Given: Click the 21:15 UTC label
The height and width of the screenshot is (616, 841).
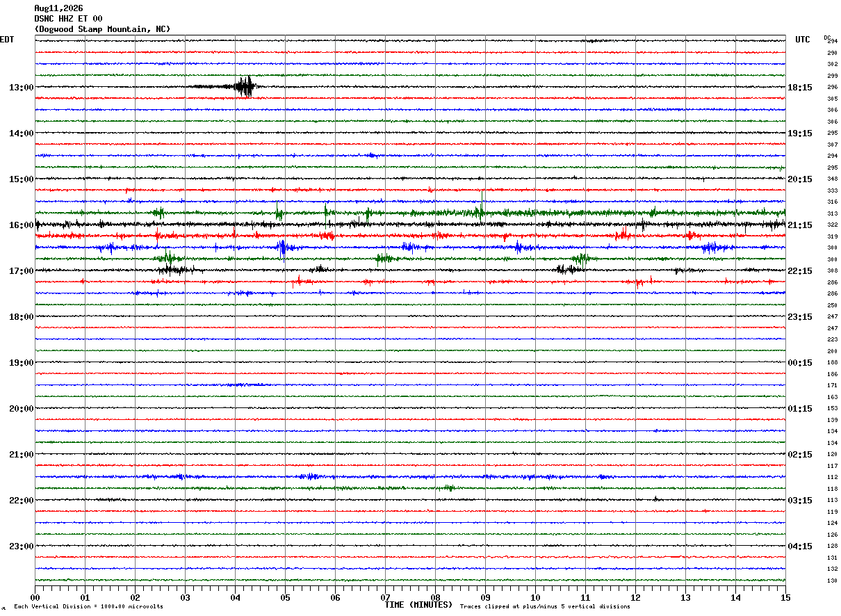Looking at the screenshot, I should click(x=800, y=225).
